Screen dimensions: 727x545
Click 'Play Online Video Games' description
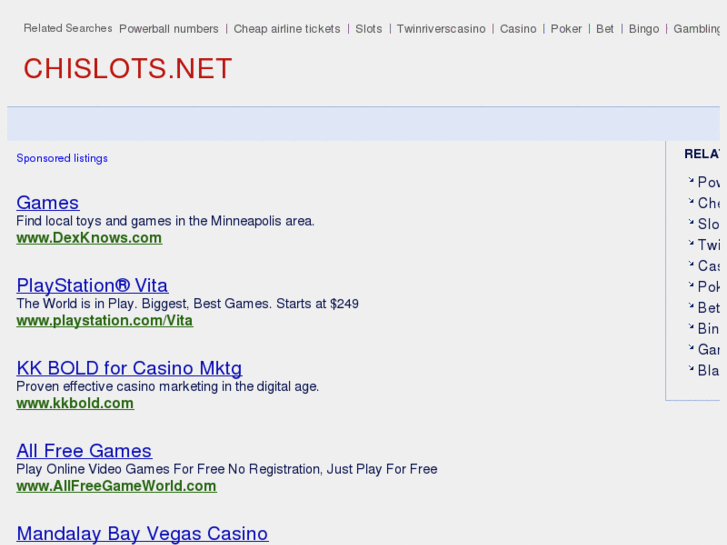[x=227, y=469]
